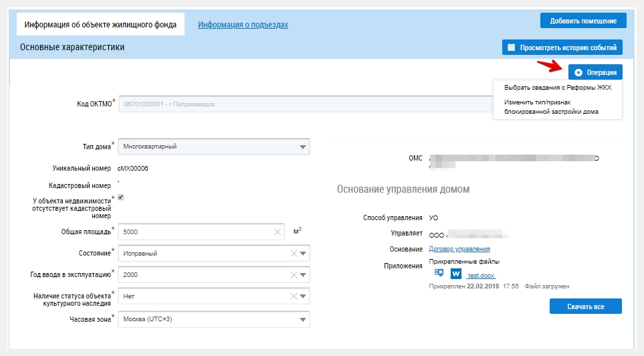Screen dimensions: 644x356
Task: Click the plus icon on Операции button
Action: (578, 72)
